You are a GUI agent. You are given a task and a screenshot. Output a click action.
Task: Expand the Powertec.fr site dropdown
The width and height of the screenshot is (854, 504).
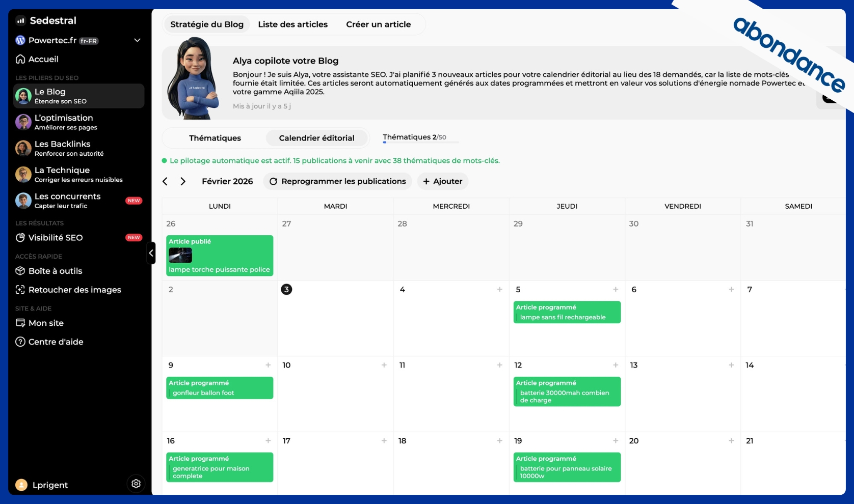137,40
